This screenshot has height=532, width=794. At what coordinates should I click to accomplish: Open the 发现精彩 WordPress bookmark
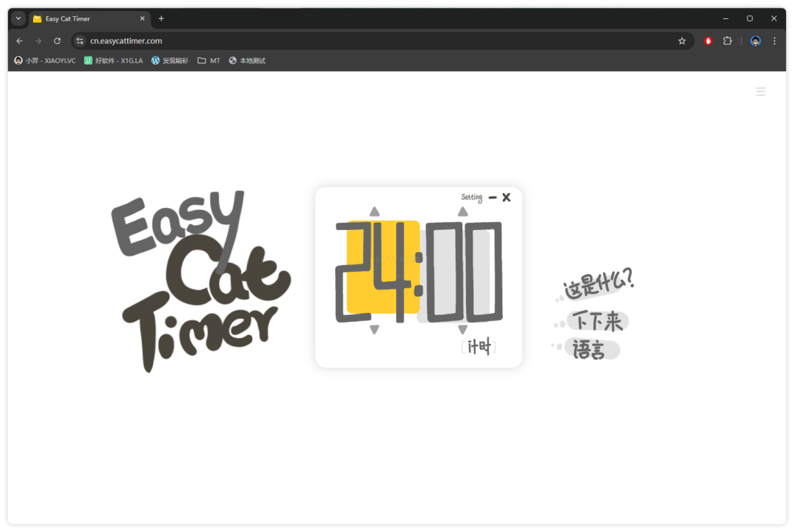[170, 61]
